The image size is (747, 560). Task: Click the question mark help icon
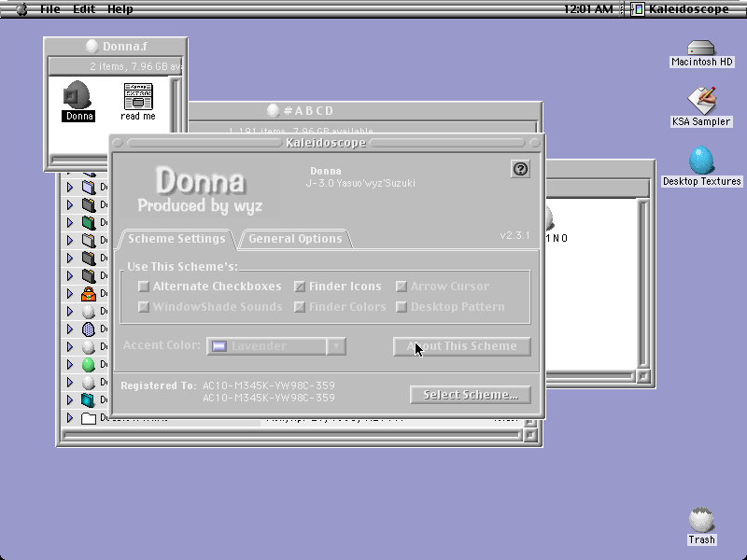[x=520, y=169]
